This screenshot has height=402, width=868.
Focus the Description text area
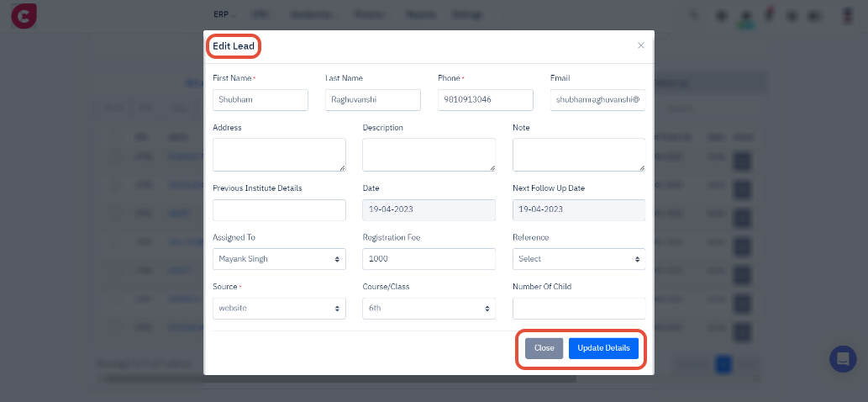coord(429,155)
